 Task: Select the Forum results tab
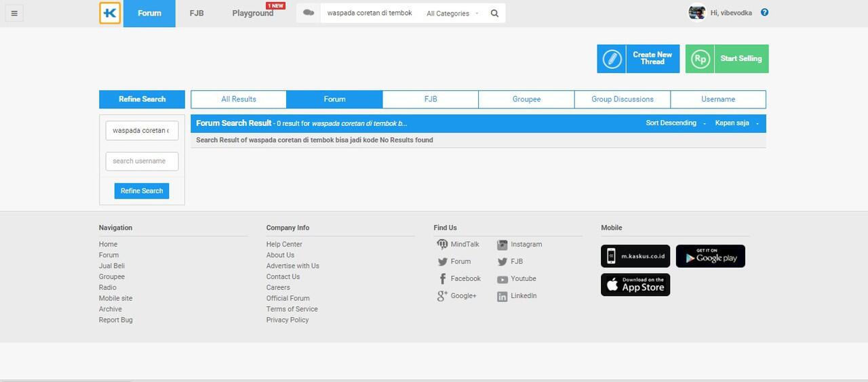[334, 99]
